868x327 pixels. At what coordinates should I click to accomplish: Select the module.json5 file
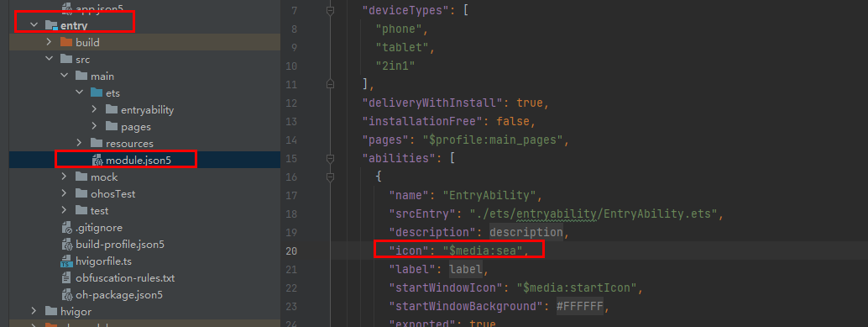coord(126,161)
